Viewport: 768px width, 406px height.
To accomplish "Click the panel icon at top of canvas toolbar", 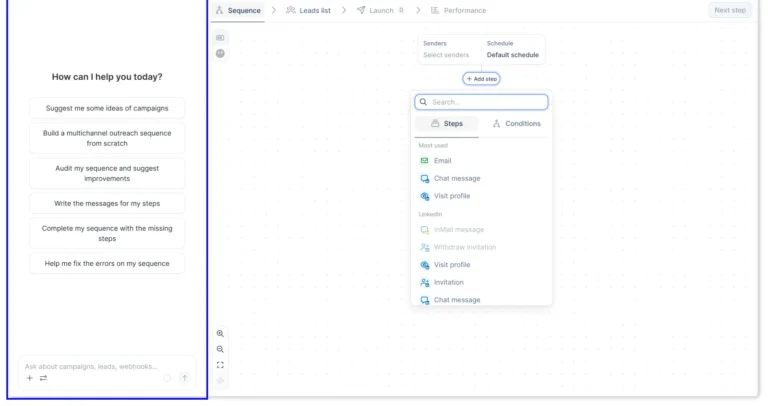I will pyautogui.click(x=220, y=38).
